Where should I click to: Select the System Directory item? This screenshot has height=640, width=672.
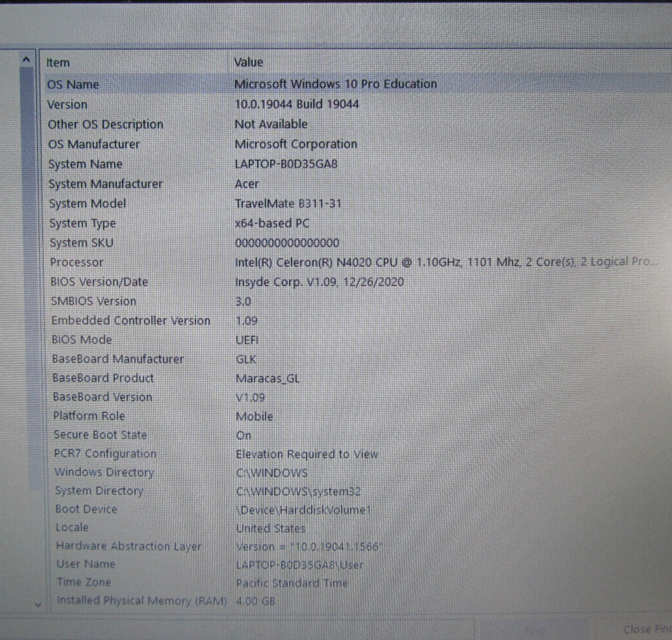coord(99,491)
